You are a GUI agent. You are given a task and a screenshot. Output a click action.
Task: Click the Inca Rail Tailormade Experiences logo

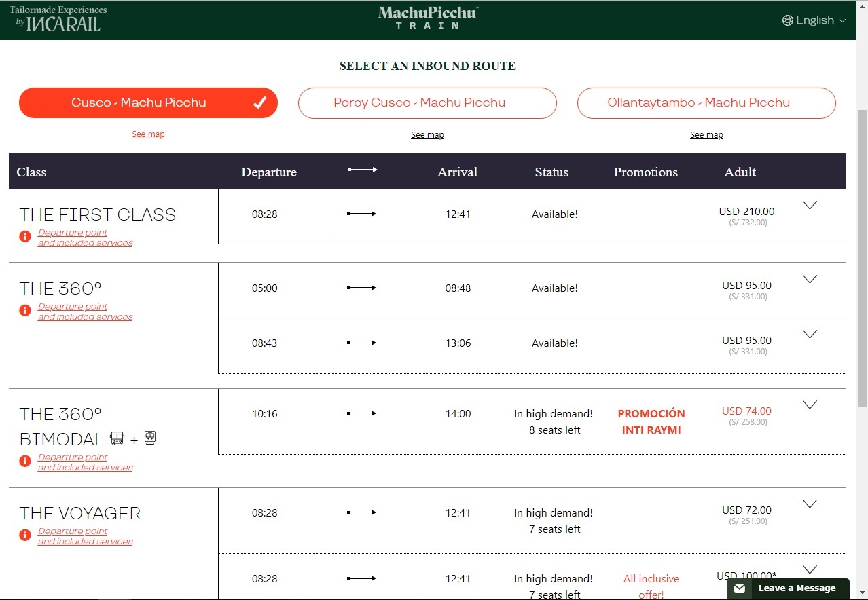(58, 19)
